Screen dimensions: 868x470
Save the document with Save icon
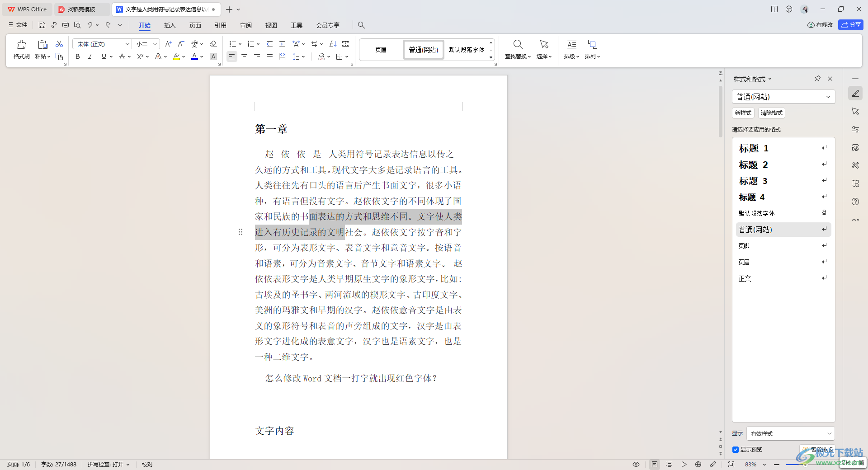click(x=42, y=25)
